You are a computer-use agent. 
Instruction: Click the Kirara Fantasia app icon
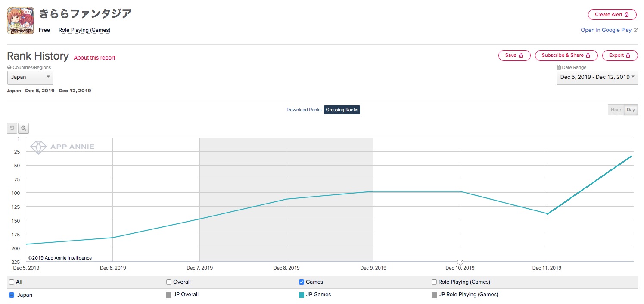click(21, 21)
